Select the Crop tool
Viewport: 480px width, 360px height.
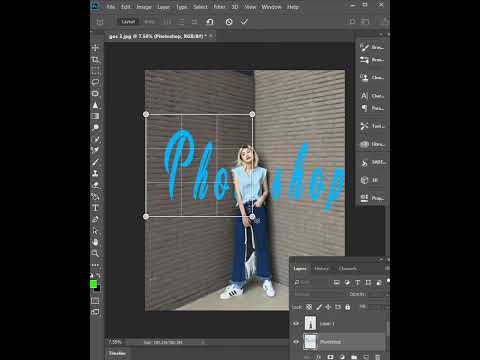tap(95, 60)
